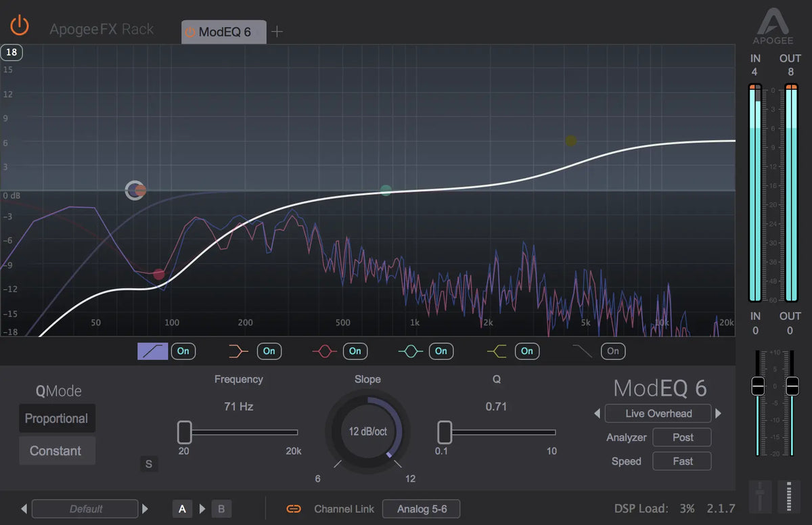Select the low-pass filter band icon
The width and height of the screenshot is (812, 525).
[583, 350]
